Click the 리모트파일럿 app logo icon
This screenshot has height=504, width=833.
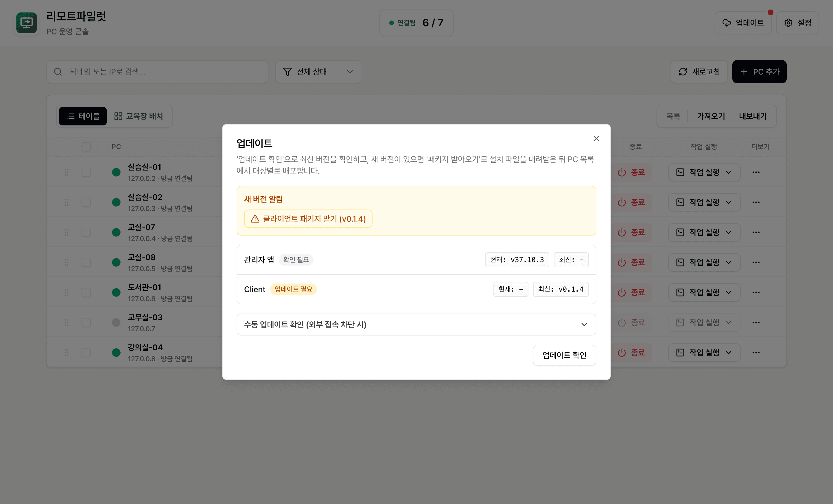27,23
